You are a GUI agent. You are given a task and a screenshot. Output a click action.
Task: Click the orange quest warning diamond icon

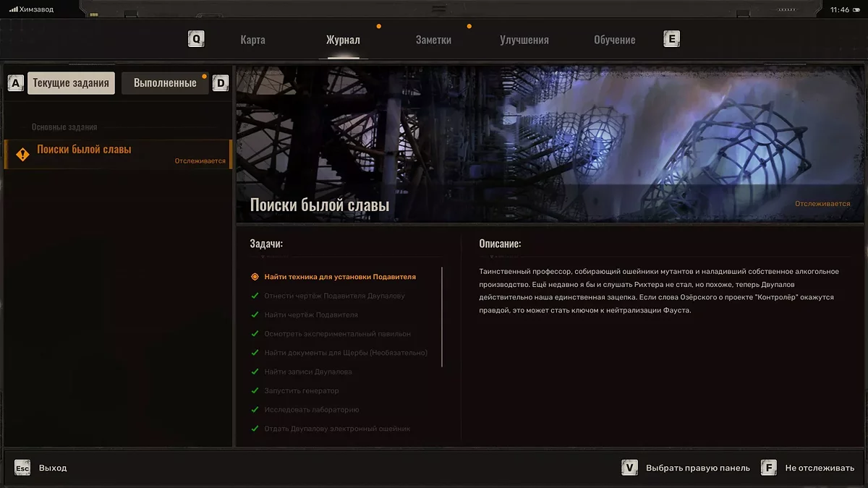pyautogui.click(x=23, y=154)
